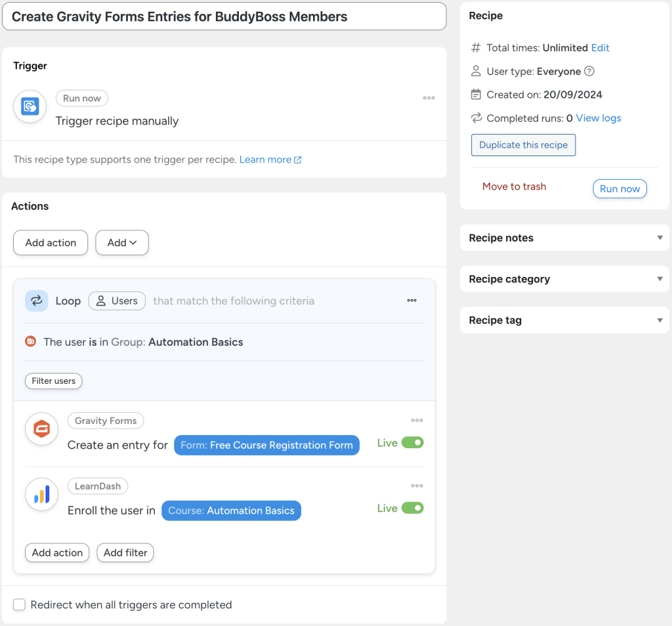
Task: Check "Redirect when all triggers are completed"
Action: (x=19, y=604)
